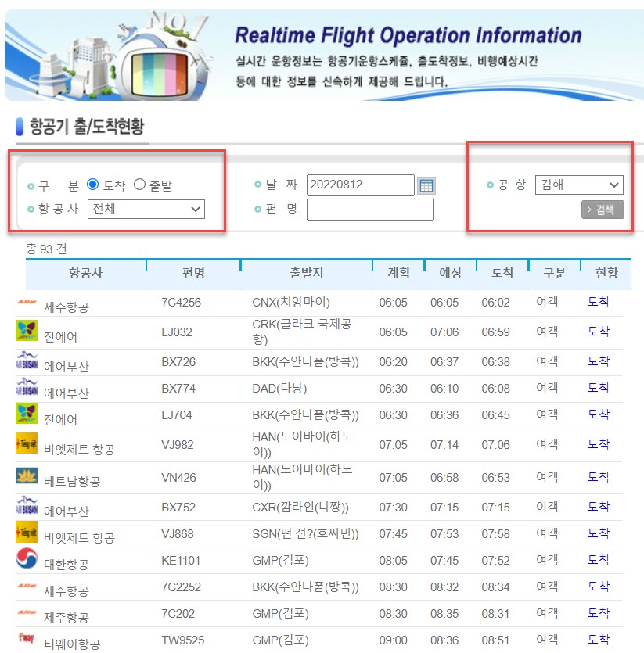The image size is (644, 653).
Task: Click the 편명 column header
Action: pos(193,273)
